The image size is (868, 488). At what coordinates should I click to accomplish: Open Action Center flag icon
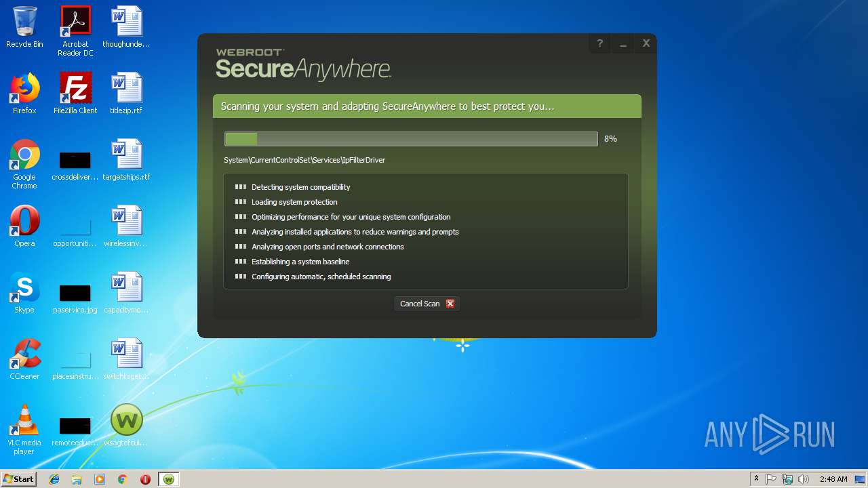point(771,479)
